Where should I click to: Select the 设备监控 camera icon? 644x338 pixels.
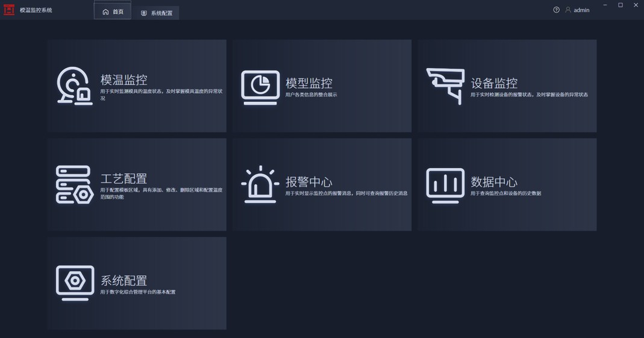[445, 86]
